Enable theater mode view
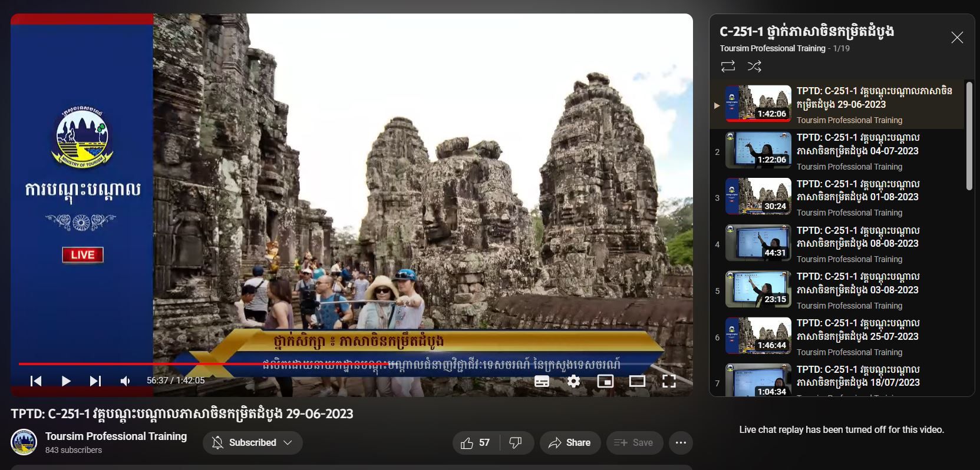The width and height of the screenshot is (980, 470). coord(637,382)
